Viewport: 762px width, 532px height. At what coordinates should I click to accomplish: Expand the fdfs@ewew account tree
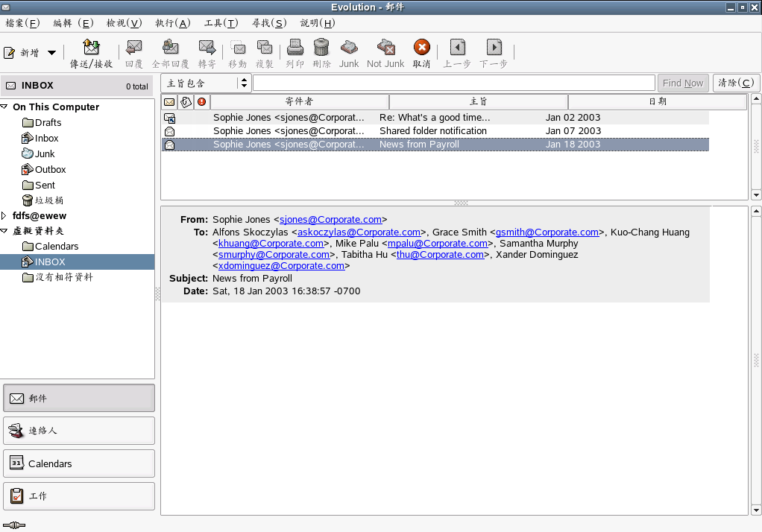[5, 216]
